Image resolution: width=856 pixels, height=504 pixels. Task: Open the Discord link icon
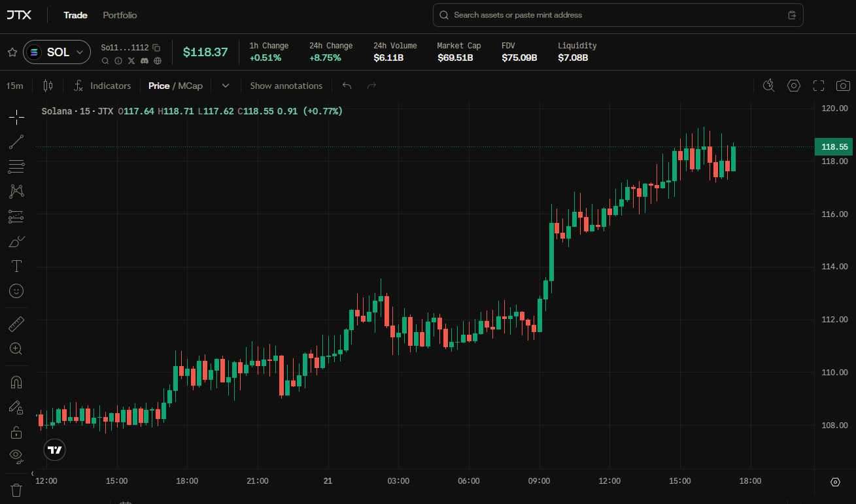pos(145,61)
